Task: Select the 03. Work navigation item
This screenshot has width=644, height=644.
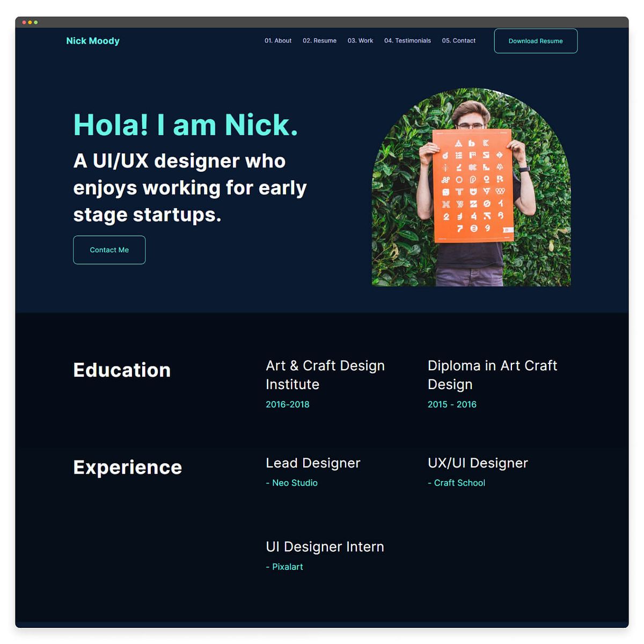Action: tap(360, 40)
